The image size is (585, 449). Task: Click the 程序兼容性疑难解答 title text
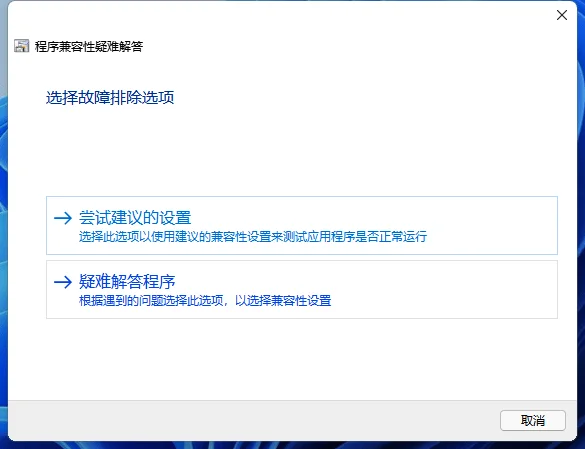[89, 46]
